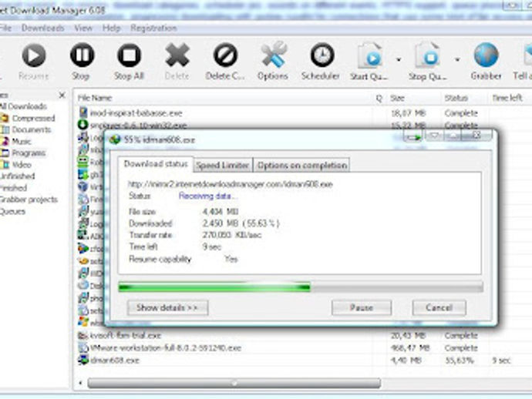532x399 pixels.
Task: Click the kvisoft-fbm-trial file icon
Action: [83, 336]
